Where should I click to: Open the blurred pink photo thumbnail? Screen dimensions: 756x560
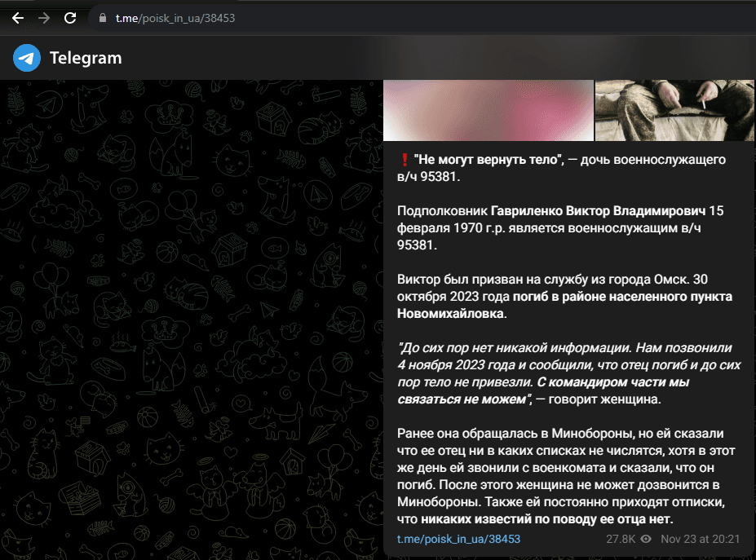point(489,110)
